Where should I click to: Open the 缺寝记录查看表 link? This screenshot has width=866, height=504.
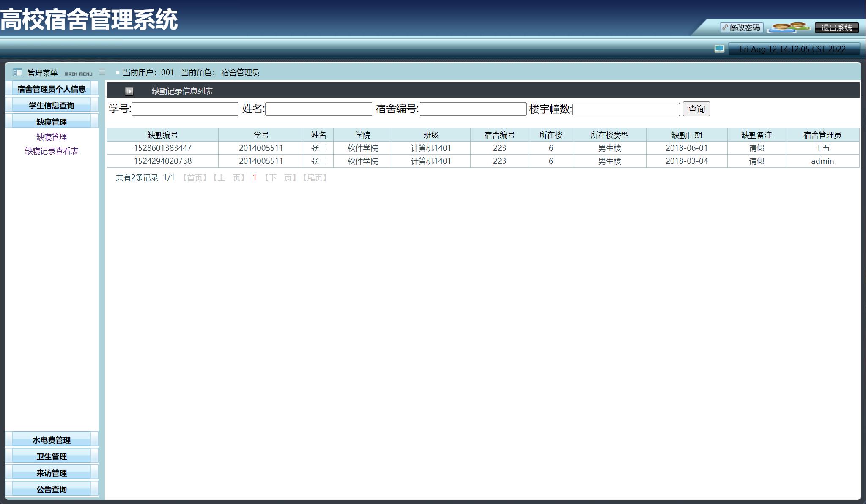point(52,151)
